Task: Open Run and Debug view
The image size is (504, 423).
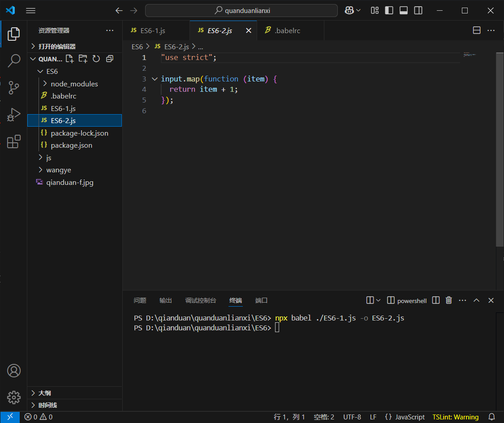Action: [14, 115]
